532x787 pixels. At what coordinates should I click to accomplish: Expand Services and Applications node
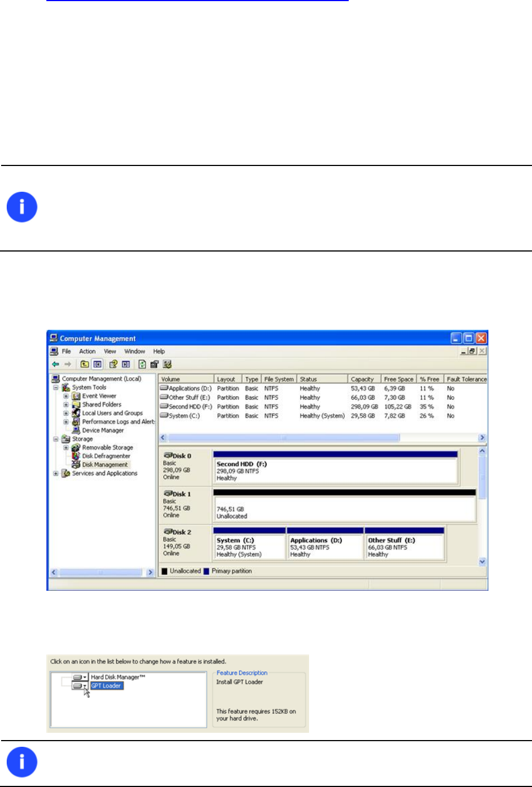(x=56, y=473)
